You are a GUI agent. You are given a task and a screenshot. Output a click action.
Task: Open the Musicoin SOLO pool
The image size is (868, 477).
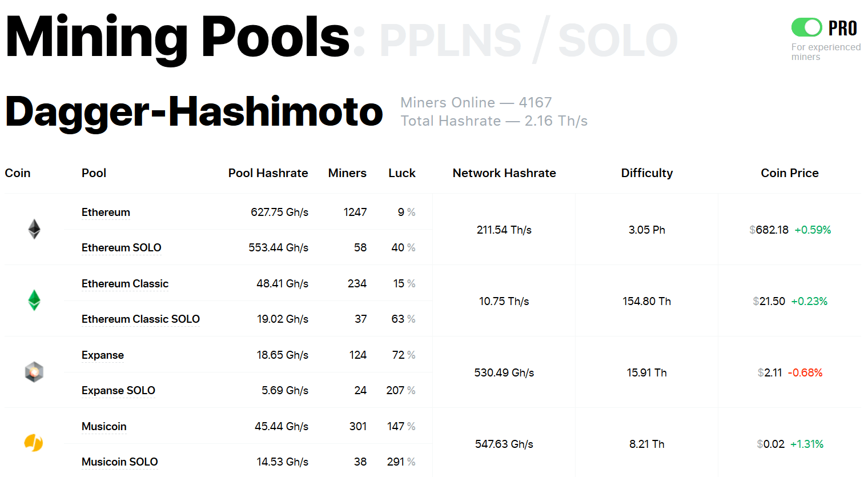[119, 462]
